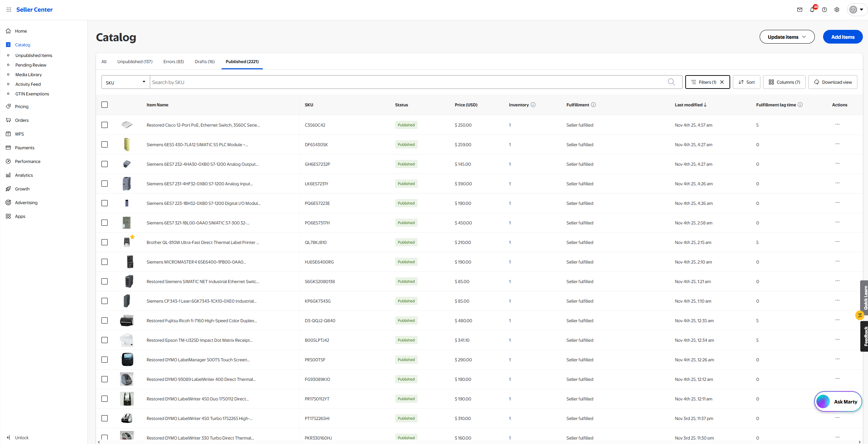Check the DYMO LabelManager 500TS row
Viewport: 868px width, 444px height.
tap(105, 360)
